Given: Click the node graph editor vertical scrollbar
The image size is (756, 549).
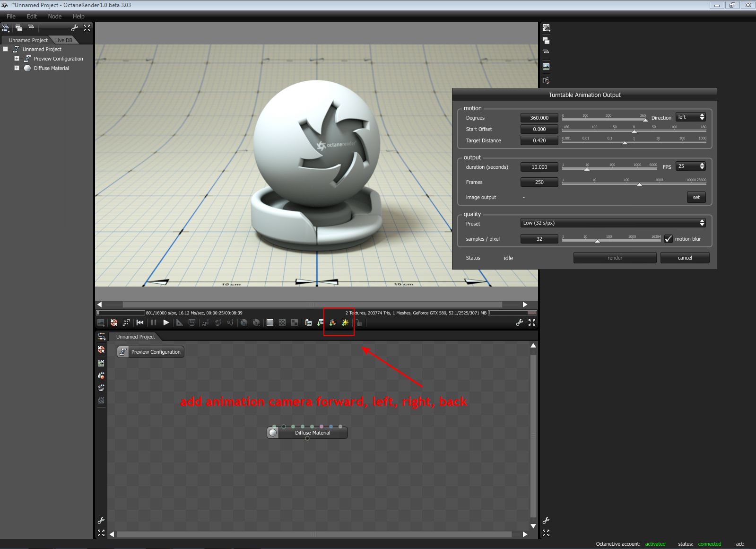Looking at the screenshot, I should 533,436.
